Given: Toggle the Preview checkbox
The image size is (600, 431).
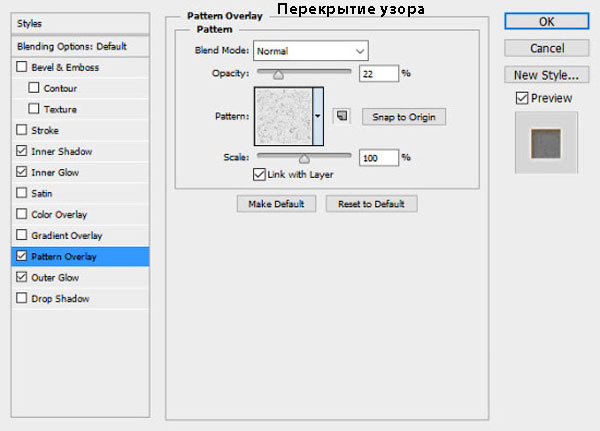Looking at the screenshot, I should 522,98.
